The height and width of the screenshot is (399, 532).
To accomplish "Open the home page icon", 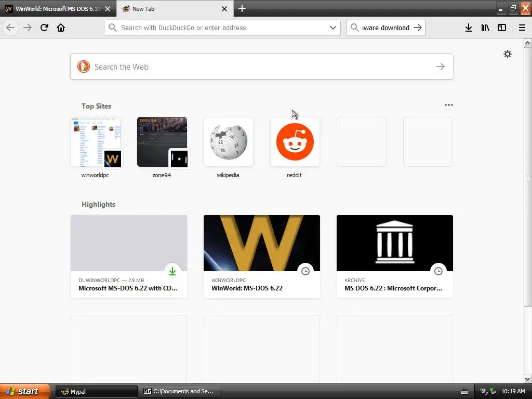I will tap(61, 28).
